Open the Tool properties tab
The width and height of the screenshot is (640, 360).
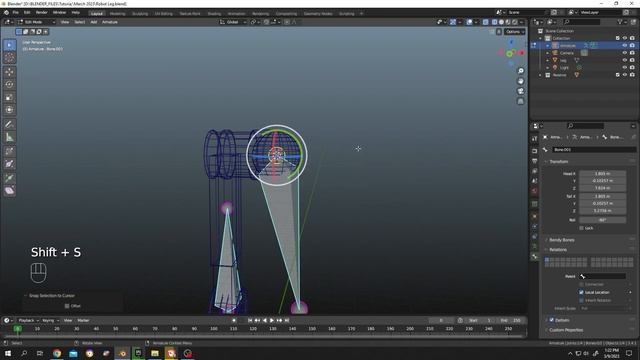[x=534, y=139]
